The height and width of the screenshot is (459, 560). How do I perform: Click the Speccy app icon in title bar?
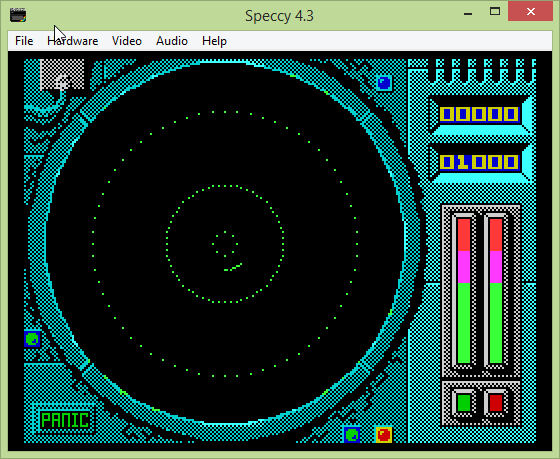point(18,16)
